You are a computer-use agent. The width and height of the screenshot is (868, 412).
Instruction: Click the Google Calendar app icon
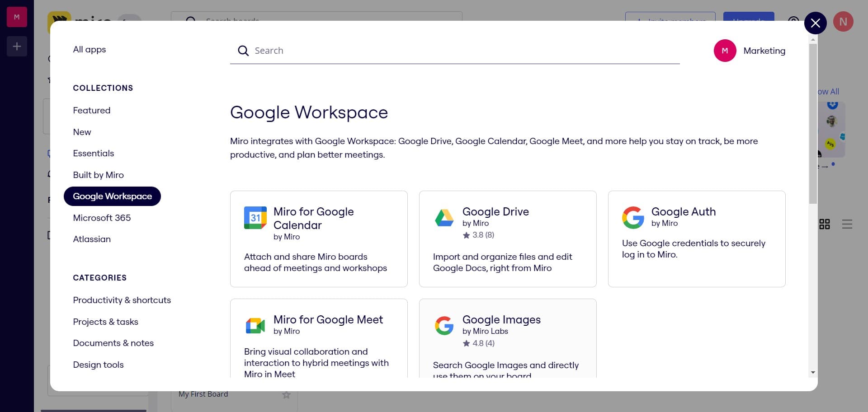pos(255,218)
